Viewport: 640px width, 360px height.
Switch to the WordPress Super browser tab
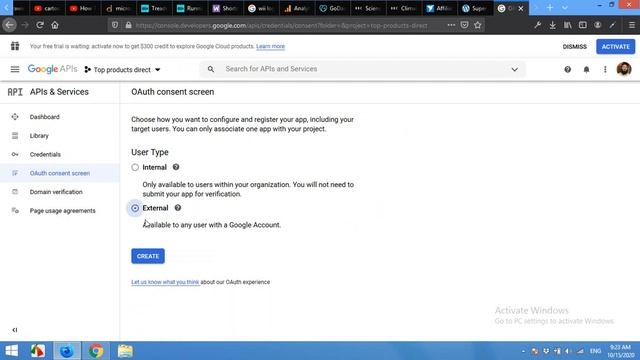tap(474, 8)
